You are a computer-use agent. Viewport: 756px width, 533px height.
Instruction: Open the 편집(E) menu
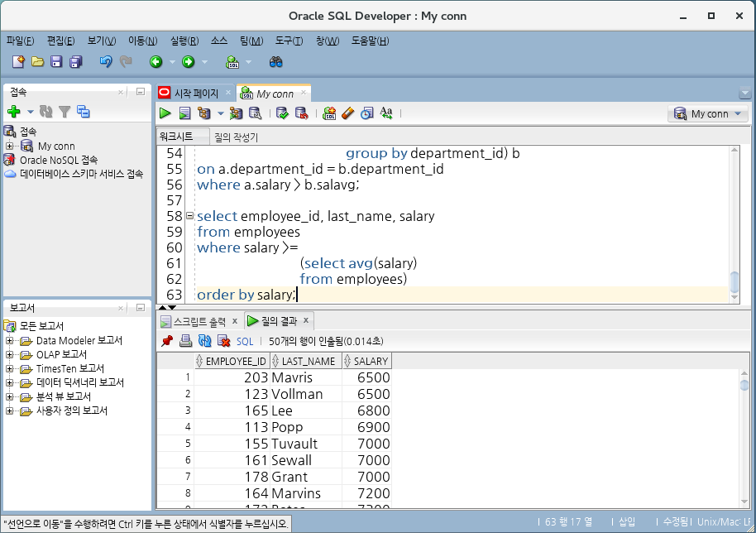coord(60,41)
